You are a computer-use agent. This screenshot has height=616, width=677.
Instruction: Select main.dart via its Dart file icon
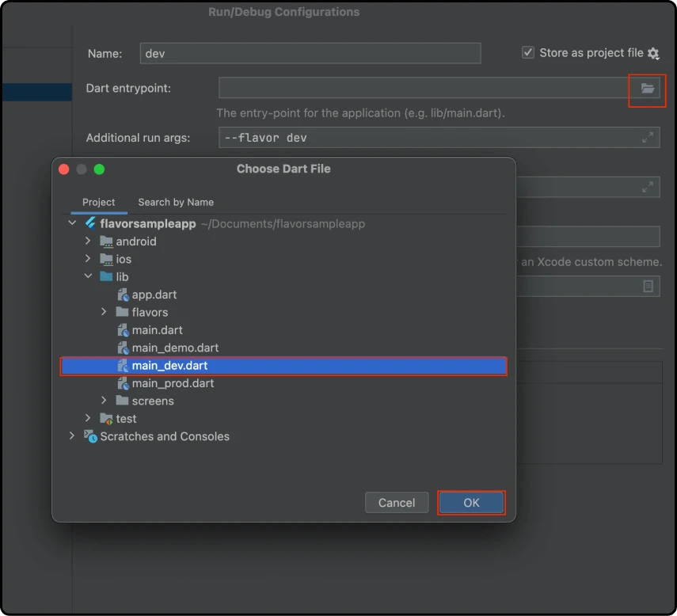coord(123,329)
